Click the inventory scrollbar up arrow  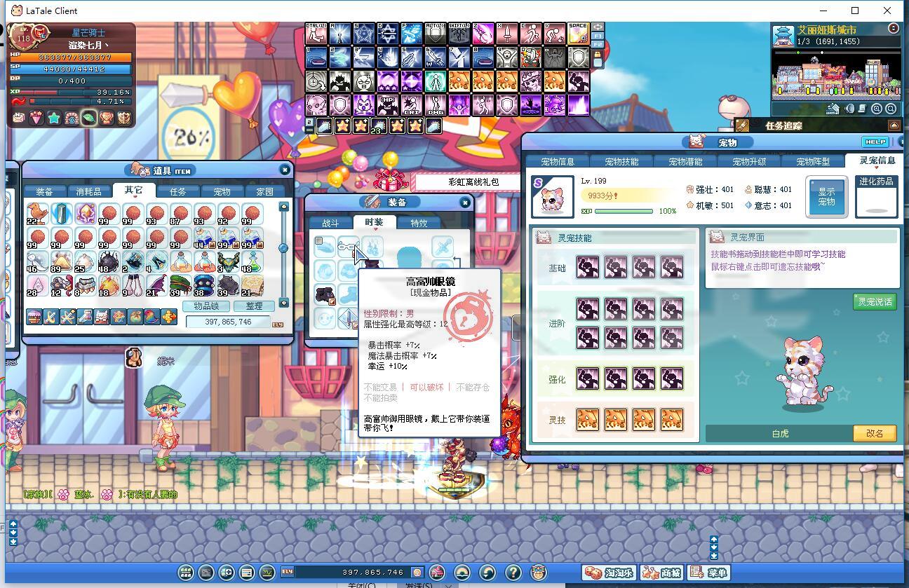[283, 207]
